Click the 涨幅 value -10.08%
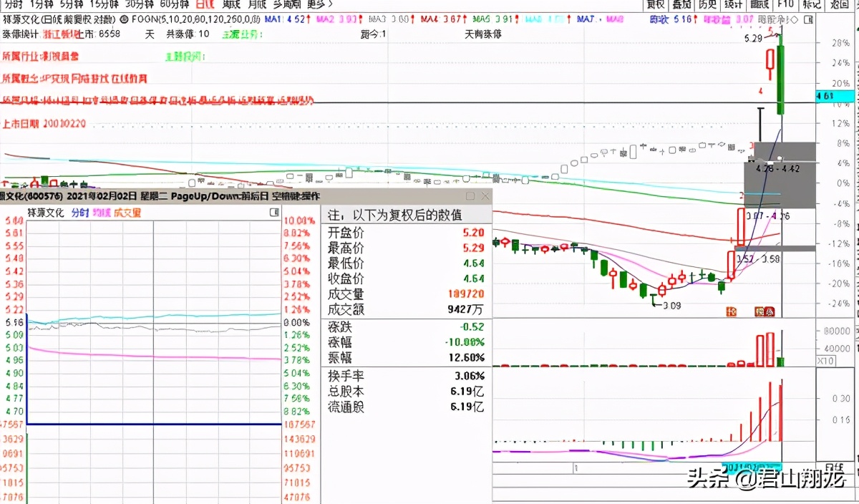 [x=465, y=342]
